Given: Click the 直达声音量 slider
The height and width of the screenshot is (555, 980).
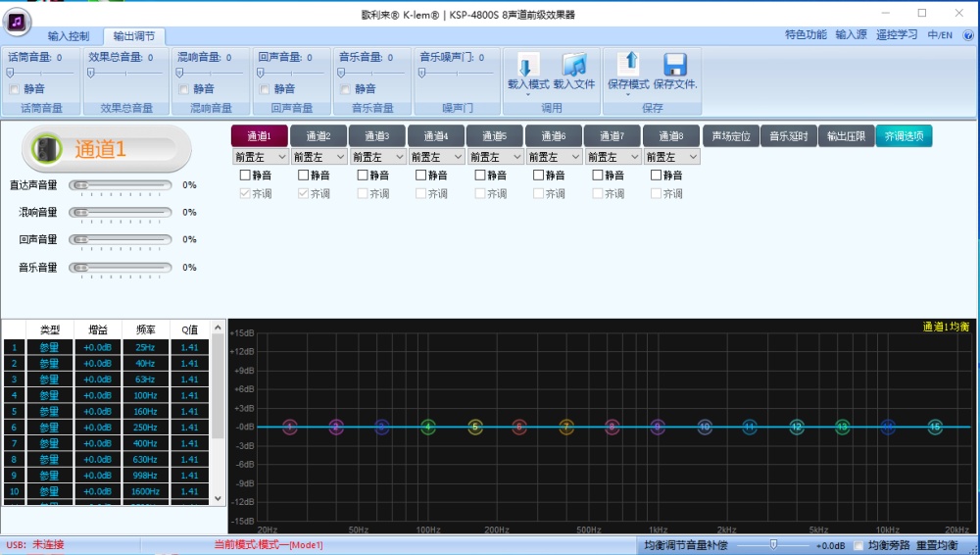Looking at the screenshot, I should point(121,184).
